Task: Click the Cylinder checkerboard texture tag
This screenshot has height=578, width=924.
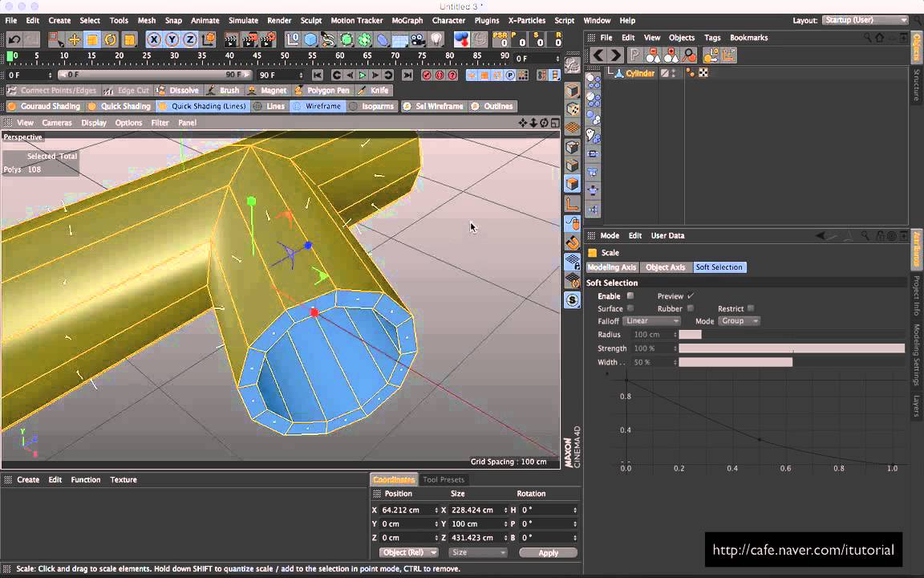Action: click(x=703, y=72)
